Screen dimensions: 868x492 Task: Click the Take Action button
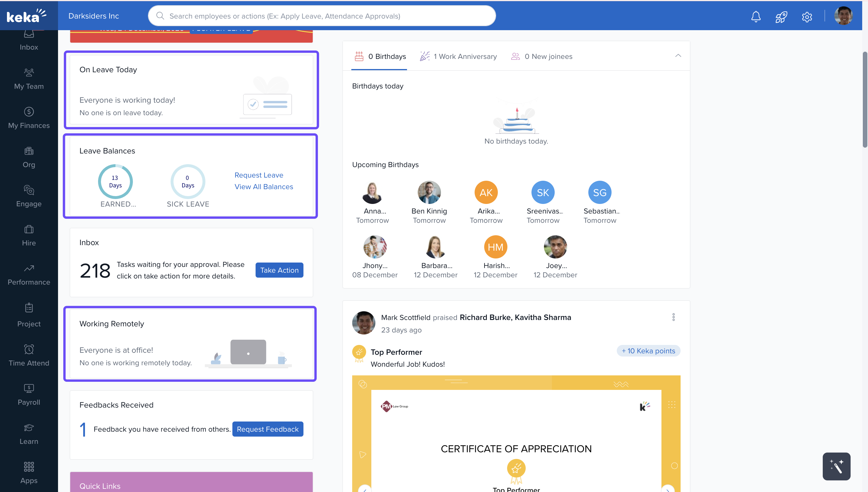[279, 270]
